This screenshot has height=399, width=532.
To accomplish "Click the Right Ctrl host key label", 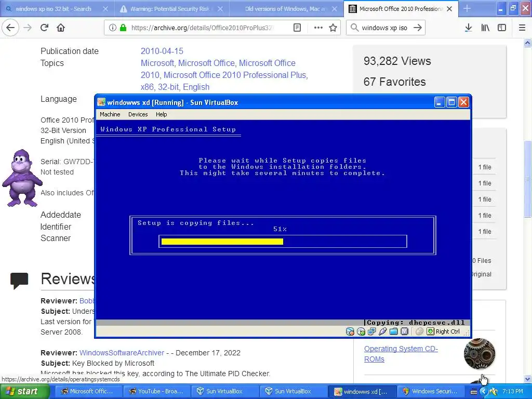I will 447,331.
